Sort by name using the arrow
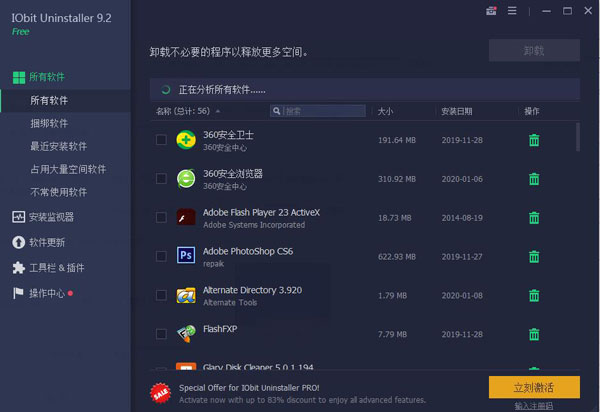 click(x=218, y=111)
